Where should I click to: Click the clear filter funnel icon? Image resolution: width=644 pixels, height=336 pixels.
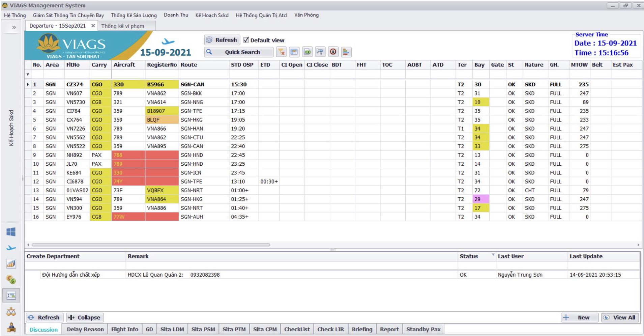(x=281, y=52)
